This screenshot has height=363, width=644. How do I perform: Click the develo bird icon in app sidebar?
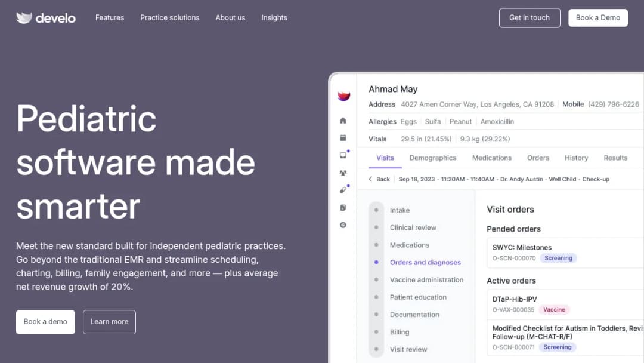[344, 96]
